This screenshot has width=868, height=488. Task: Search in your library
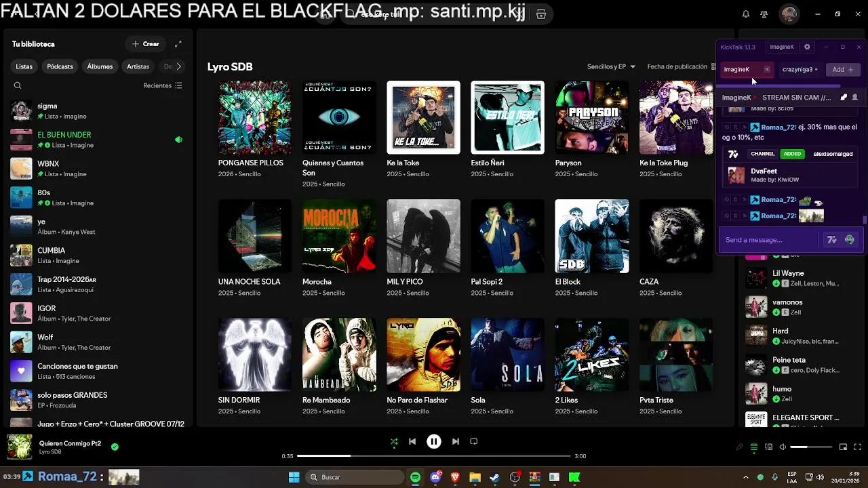(x=18, y=85)
